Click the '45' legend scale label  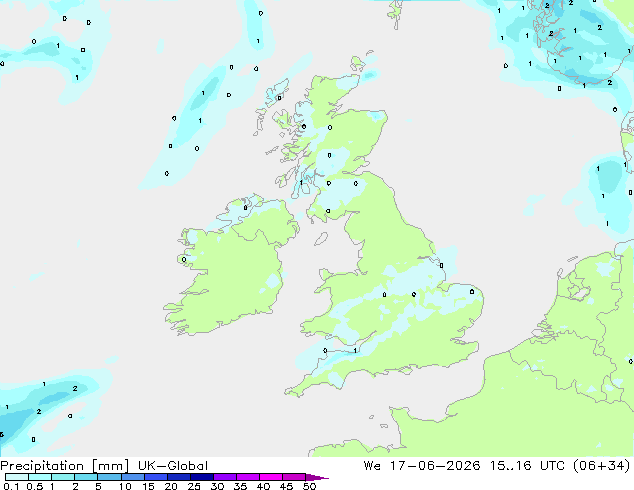286,486
